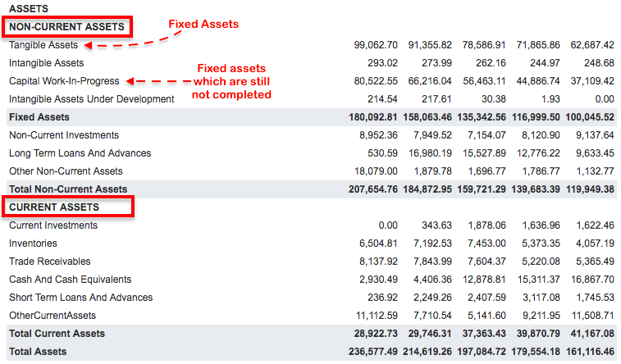Click Tangible Assets value 62,687.42
Image resolution: width=621 pixels, height=364 pixels.
point(592,45)
